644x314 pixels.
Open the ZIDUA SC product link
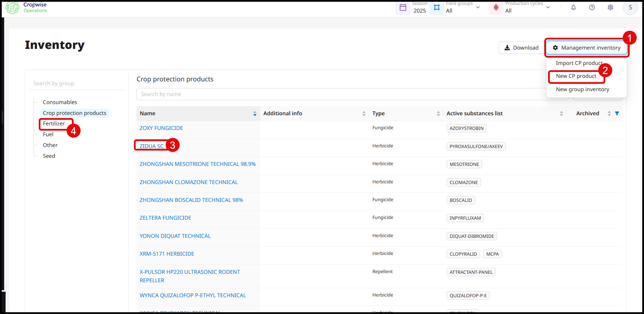[151, 146]
